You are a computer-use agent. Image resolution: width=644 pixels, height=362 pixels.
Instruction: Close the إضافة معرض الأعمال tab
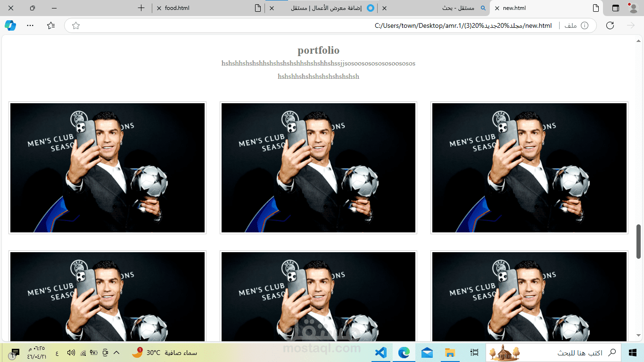272,8
